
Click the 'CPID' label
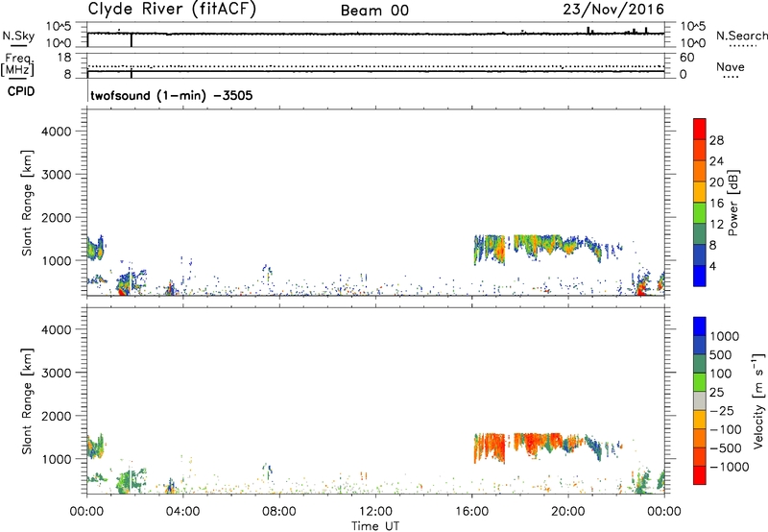[x=20, y=91]
